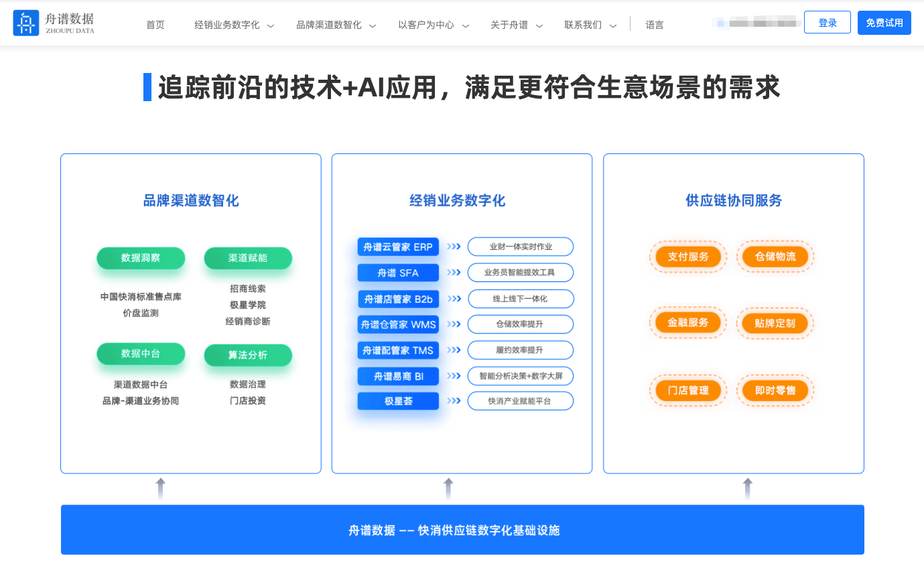Click the 供应链协同服务 card heading
Image resolution: width=924 pixels, height=568 pixels.
point(734,200)
